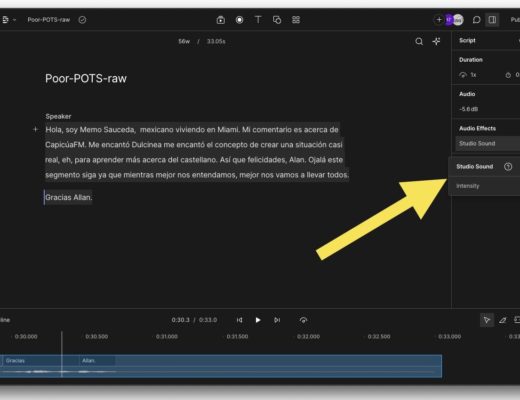Click the 0:31.000 ruler mark
Screen dimensions: 520x400
[x=167, y=337]
